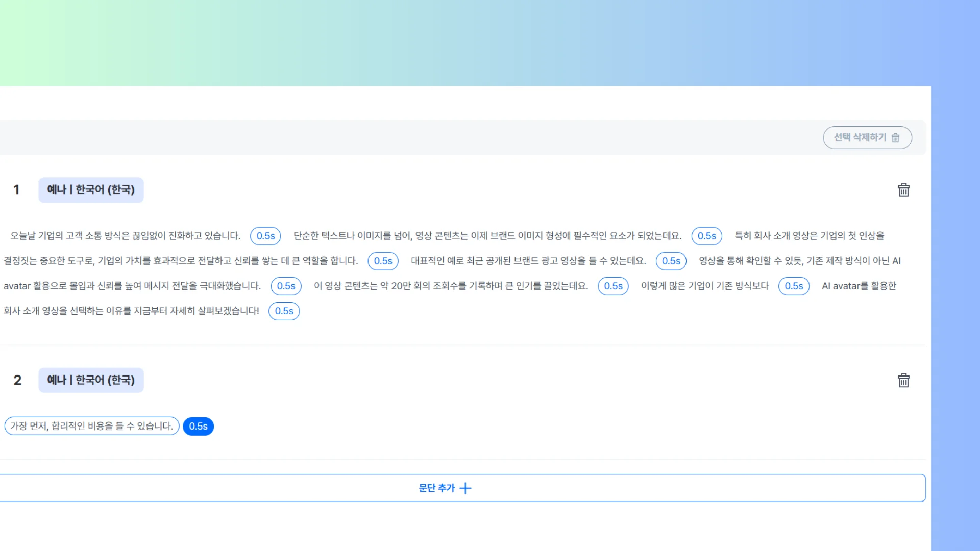This screenshot has width=980, height=551.
Task: Click 0.5s pause after 인기를 끌었는데요
Action: click(x=613, y=286)
